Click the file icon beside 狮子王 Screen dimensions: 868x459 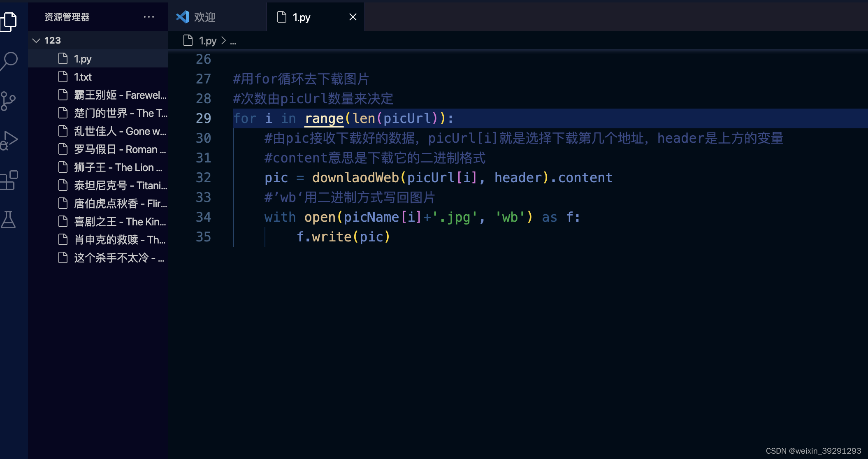(63, 167)
